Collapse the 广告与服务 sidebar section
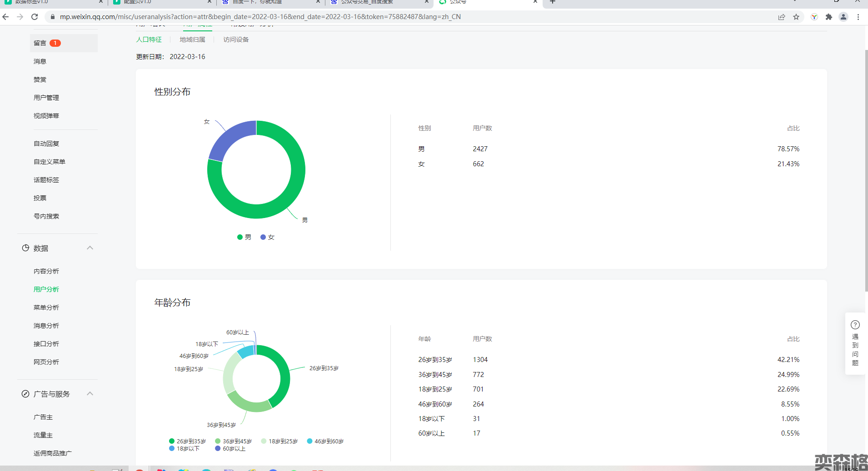The image size is (868, 471). 90,394
